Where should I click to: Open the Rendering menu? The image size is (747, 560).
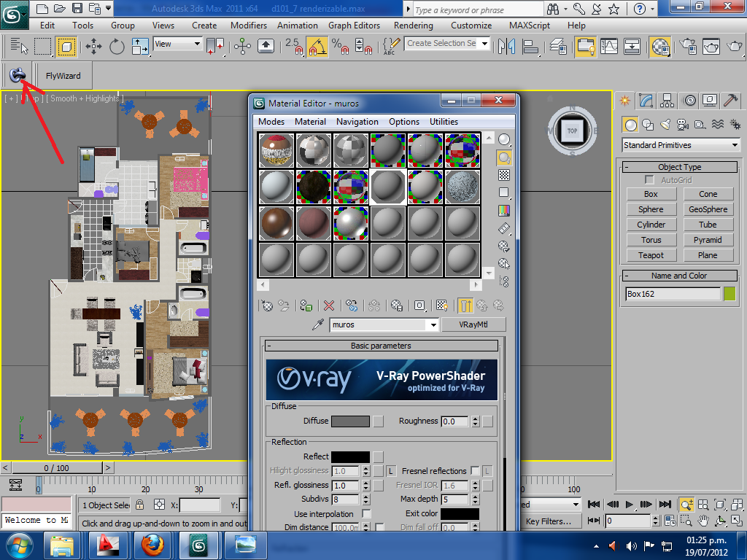413,26
